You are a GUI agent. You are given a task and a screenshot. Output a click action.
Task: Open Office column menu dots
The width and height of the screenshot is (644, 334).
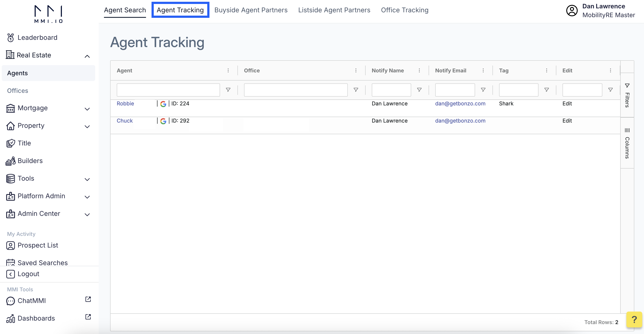point(356,70)
